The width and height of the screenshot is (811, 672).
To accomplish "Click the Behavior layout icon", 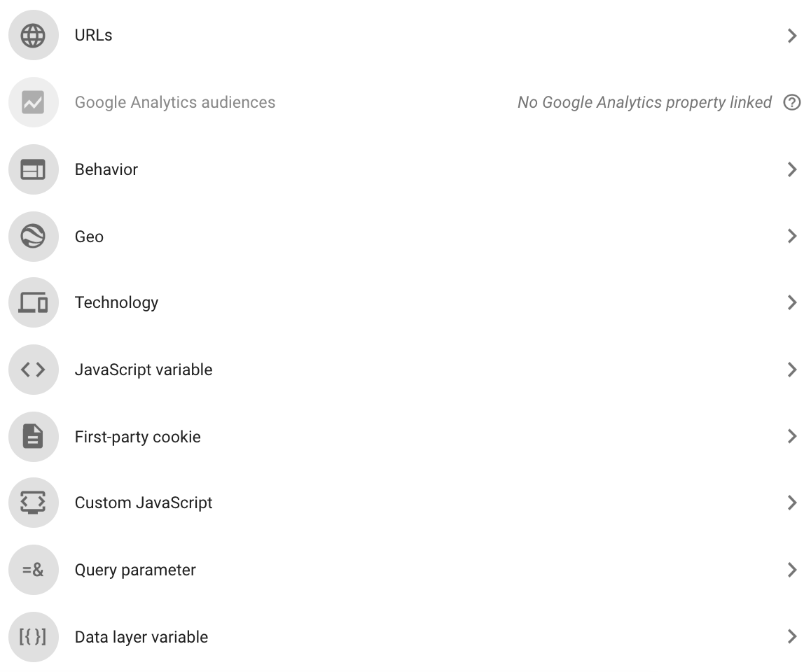I will [x=33, y=169].
